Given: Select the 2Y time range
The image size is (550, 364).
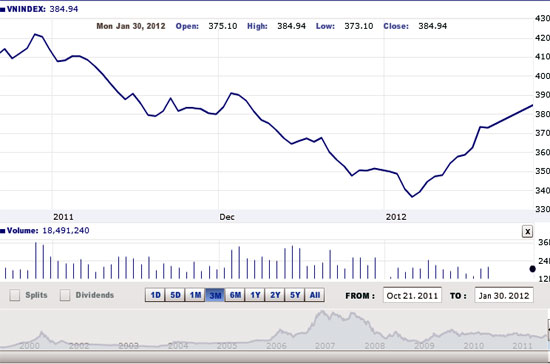Looking at the screenshot, I should pos(275,295).
